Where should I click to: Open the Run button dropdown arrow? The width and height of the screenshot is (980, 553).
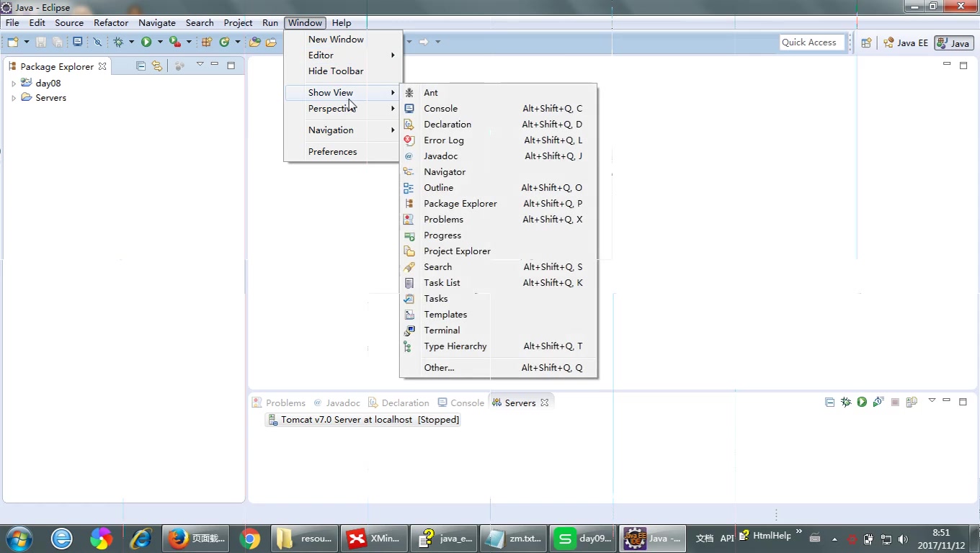160,42
